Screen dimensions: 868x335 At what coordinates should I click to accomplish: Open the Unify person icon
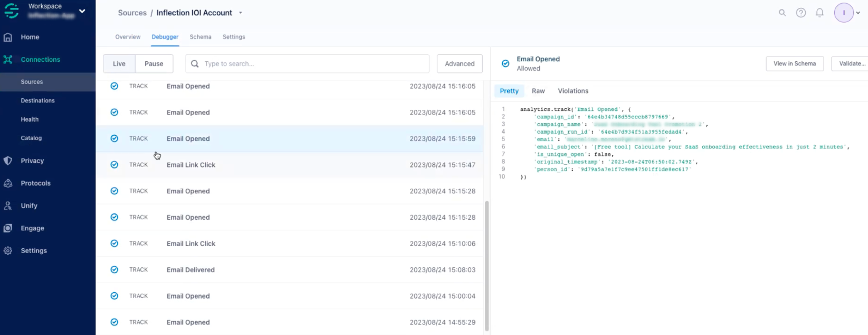[x=8, y=206]
